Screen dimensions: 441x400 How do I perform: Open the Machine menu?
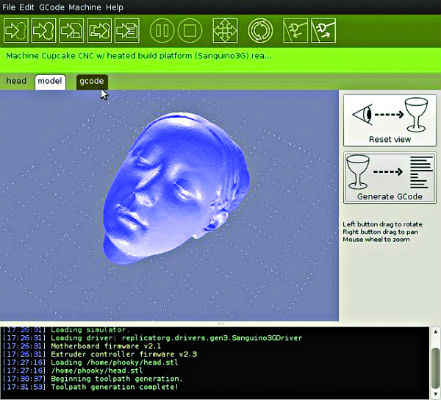point(85,7)
